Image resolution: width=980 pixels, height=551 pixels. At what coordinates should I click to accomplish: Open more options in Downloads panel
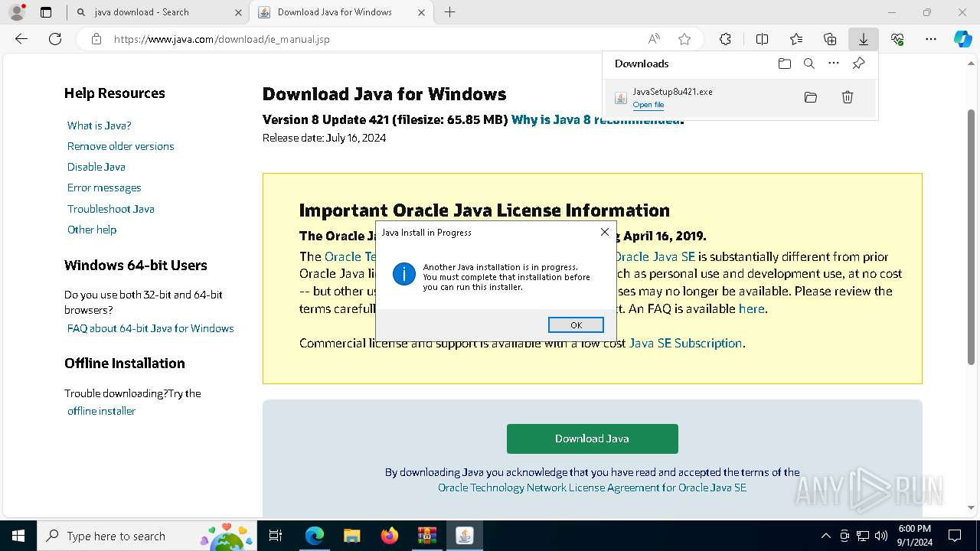(834, 64)
